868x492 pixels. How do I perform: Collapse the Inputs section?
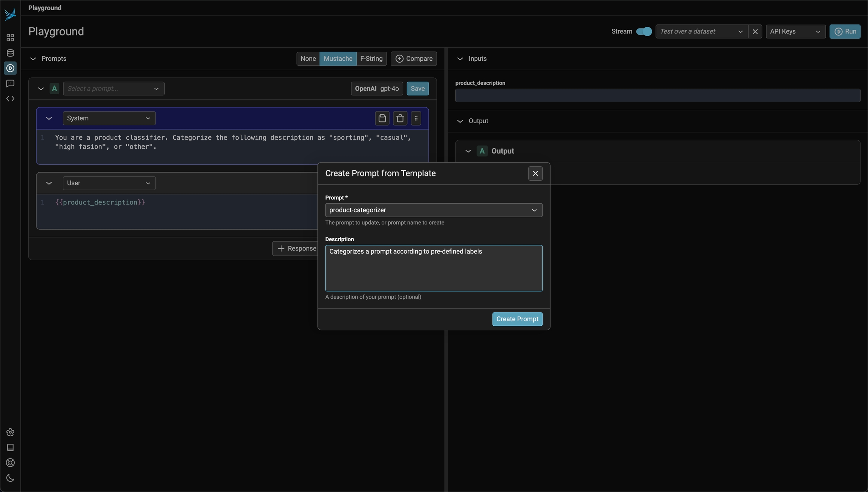click(x=460, y=59)
